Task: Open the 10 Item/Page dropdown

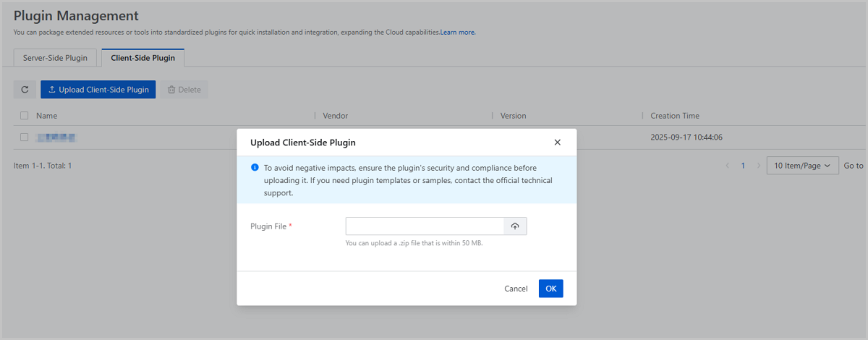Action: (x=802, y=166)
